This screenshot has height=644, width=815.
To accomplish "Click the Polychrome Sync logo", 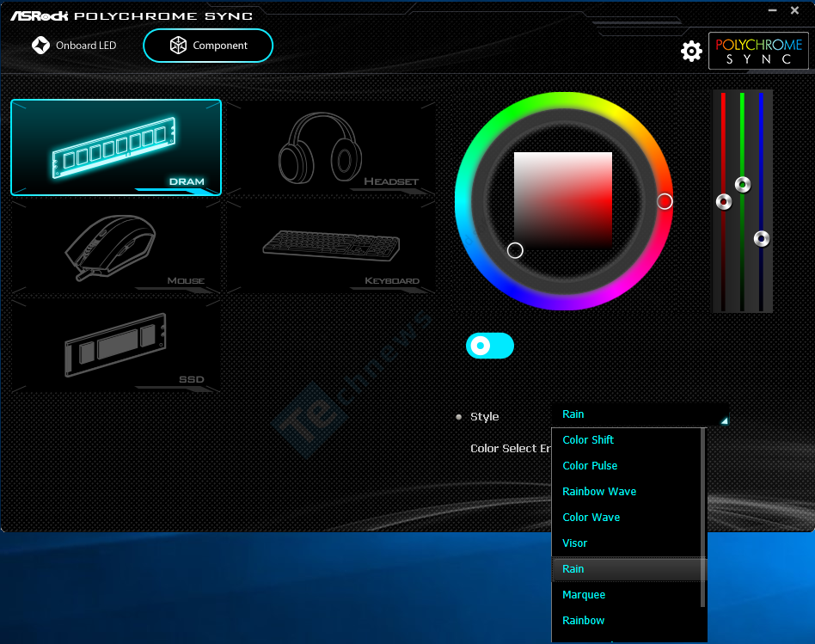I will (x=758, y=51).
